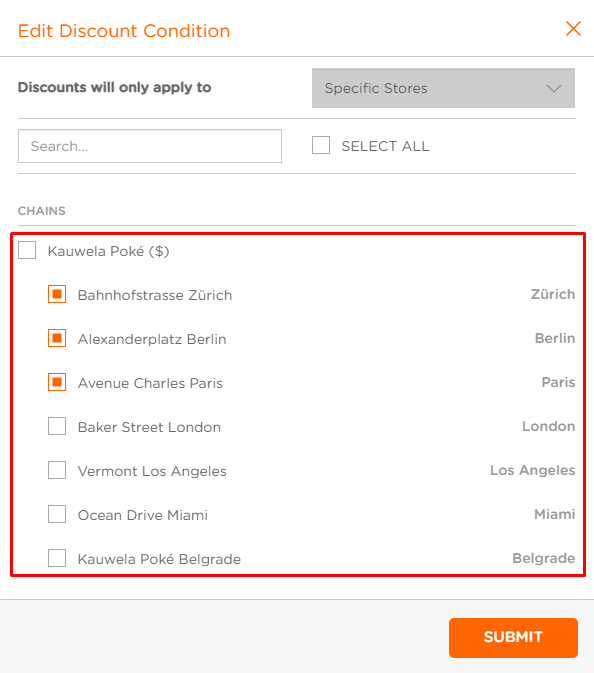The image size is (594, 673).
Task: Uncheck Bahnhofstrasse Zürich store
Action: coord(57,294)
